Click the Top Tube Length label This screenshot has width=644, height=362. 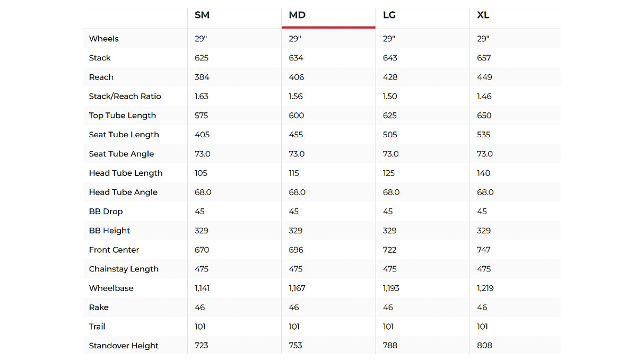pos(123,116)
